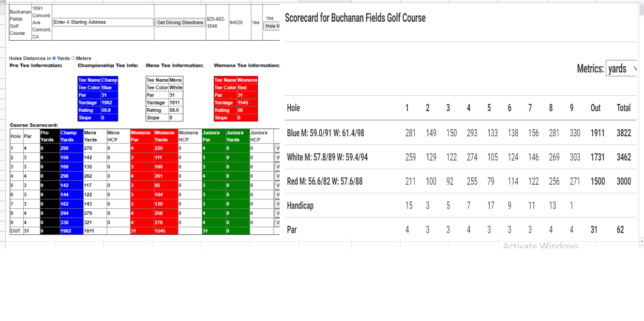Click the Mens Yards column header

(94, 136)
